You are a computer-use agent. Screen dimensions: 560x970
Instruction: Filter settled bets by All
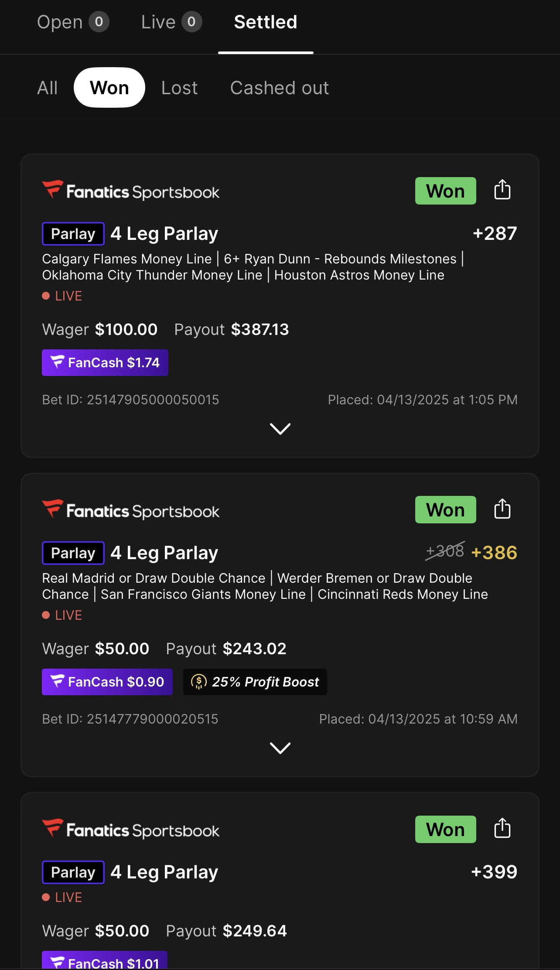[47, 88]
